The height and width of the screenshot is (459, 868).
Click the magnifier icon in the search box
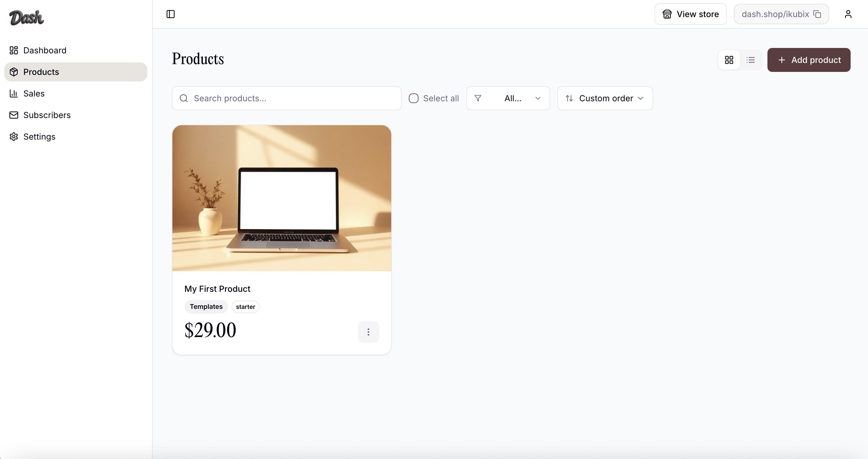[184, 99]
